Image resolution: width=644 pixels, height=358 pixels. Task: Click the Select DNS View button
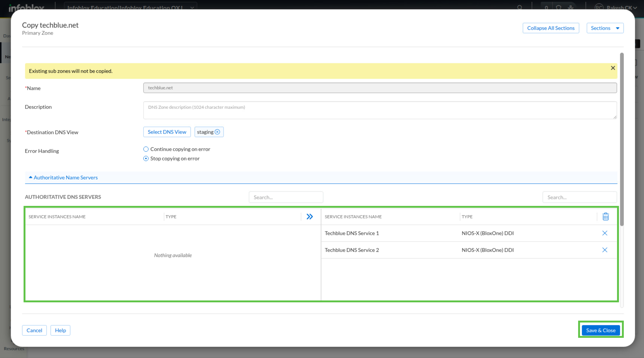(x=167, y=132)
